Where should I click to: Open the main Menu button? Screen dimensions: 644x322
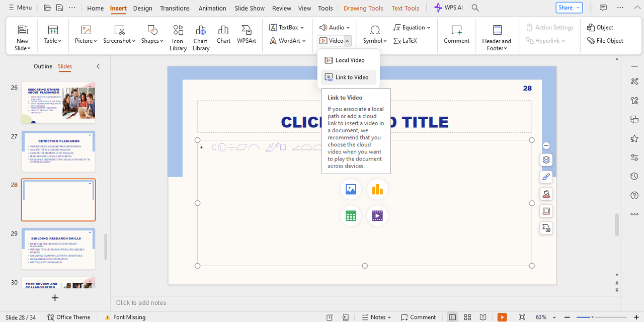pyautogui.click(x=19, y=8)
